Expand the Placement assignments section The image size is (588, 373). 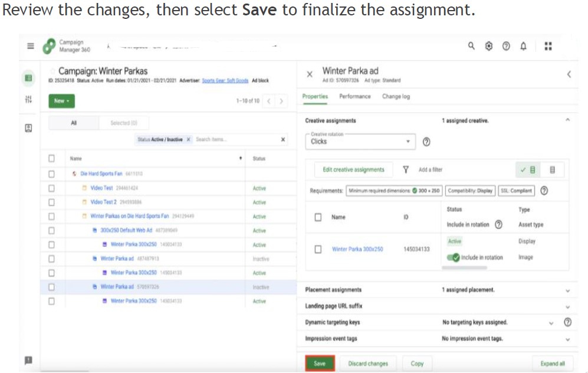coord(567,290)
